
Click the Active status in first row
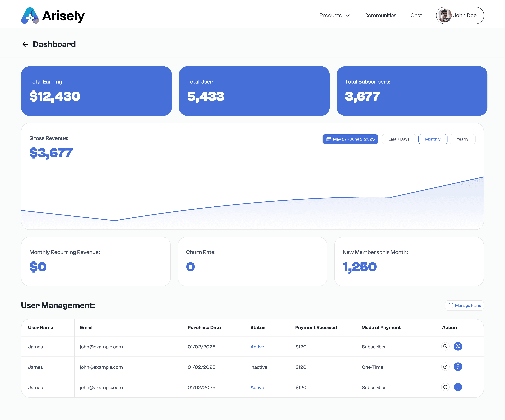pos(257,347)
